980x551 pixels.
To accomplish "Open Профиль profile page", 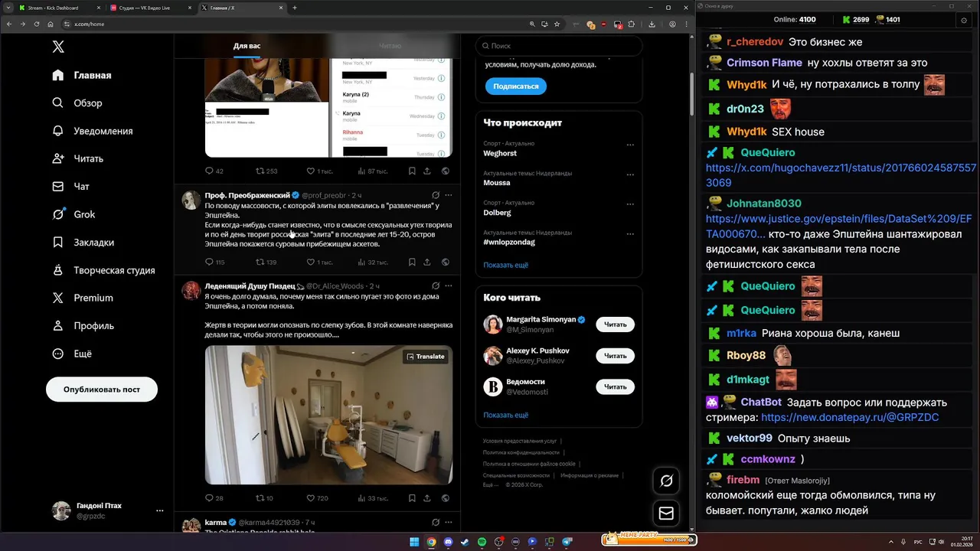I will point(83,325).
